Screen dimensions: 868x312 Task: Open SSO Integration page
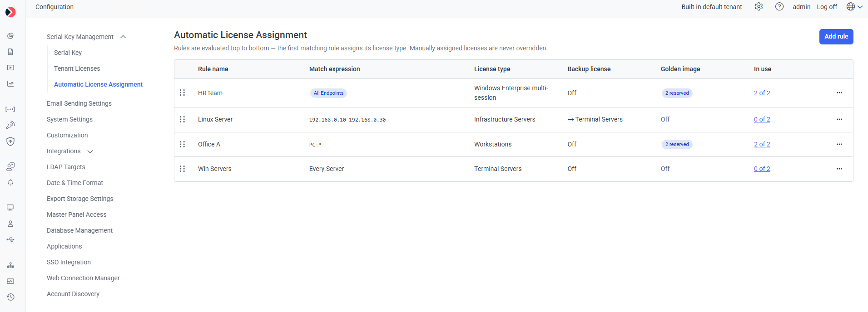coord(69,262)
